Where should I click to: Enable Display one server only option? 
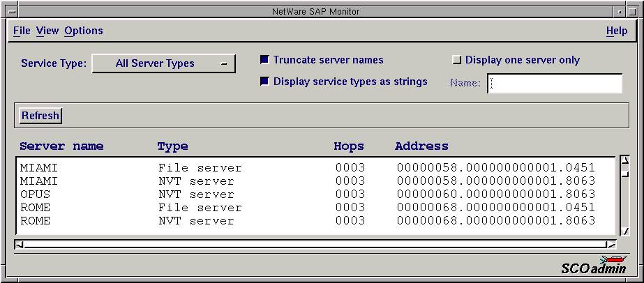[x=457, y=60]
